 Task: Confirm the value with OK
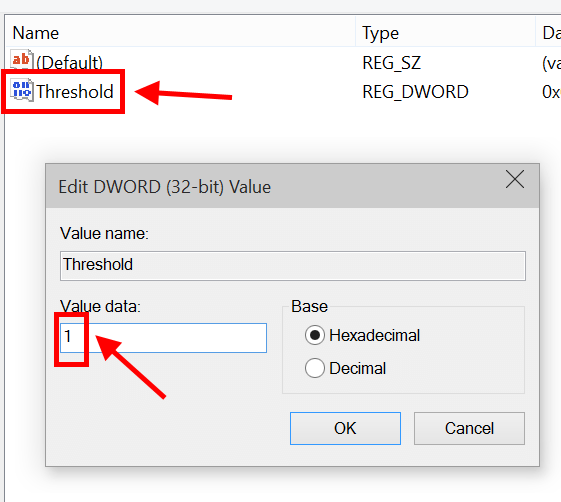click(x=345, y=428)
